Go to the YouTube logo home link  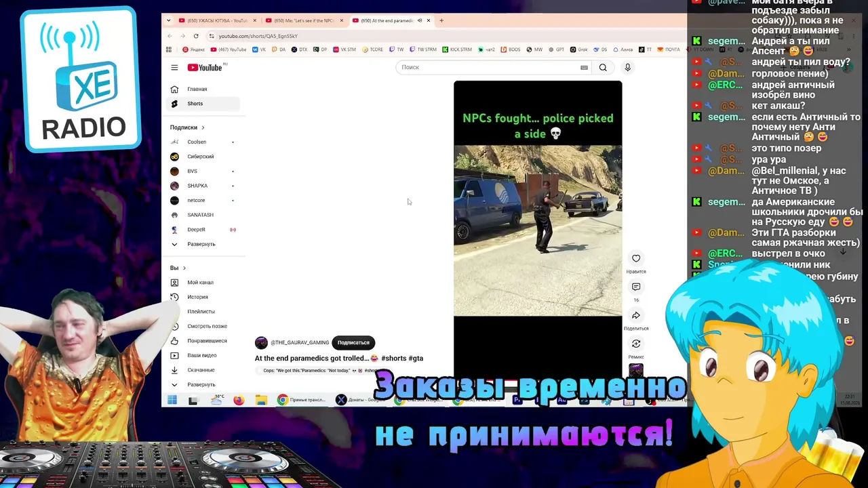coord(205,67)
